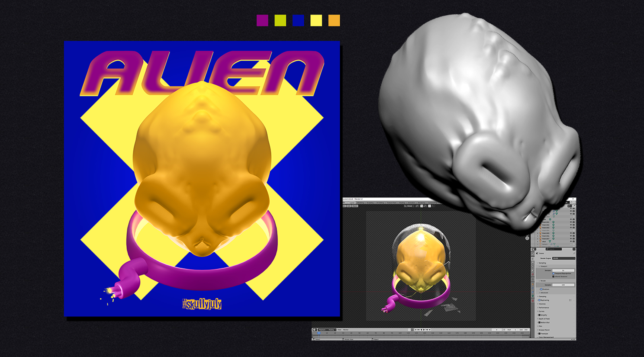
Task: Switch to the Shading workspace tab
Action: [402, 203]
